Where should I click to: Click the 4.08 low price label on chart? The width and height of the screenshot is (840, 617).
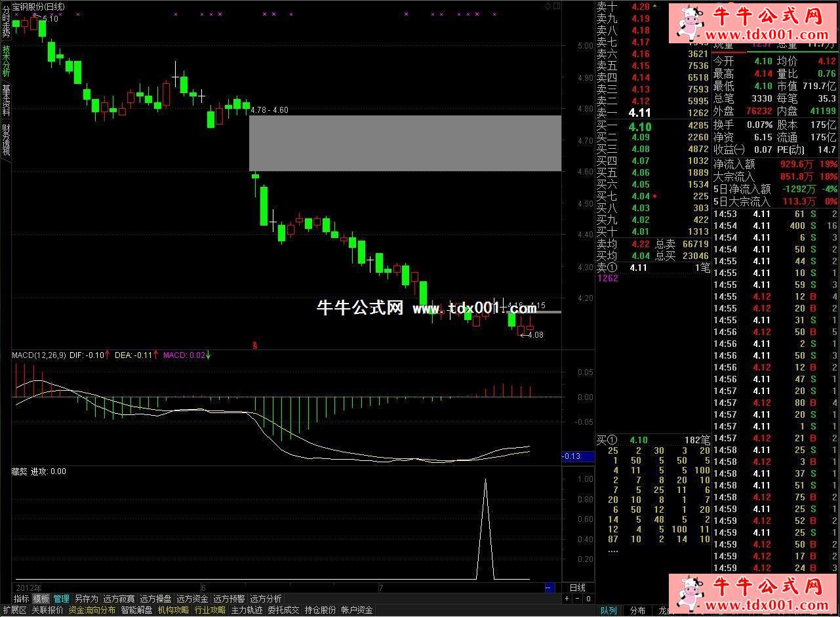[x=536, y=335]
